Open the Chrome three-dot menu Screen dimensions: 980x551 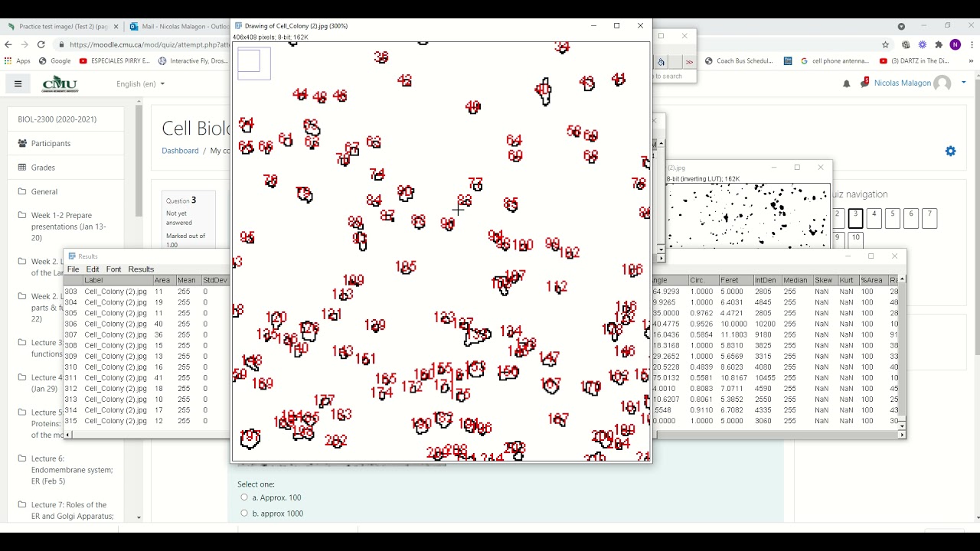tap(970, 44)
